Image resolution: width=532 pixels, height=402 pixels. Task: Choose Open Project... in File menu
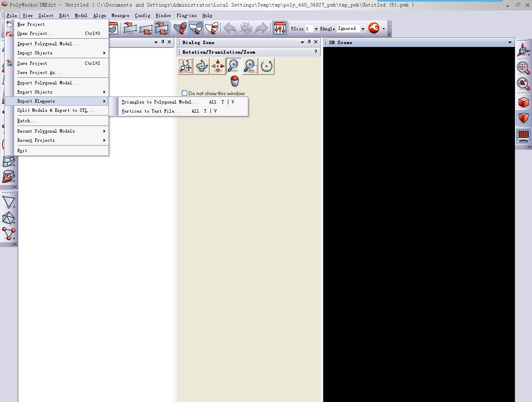(x=57, y=34)
